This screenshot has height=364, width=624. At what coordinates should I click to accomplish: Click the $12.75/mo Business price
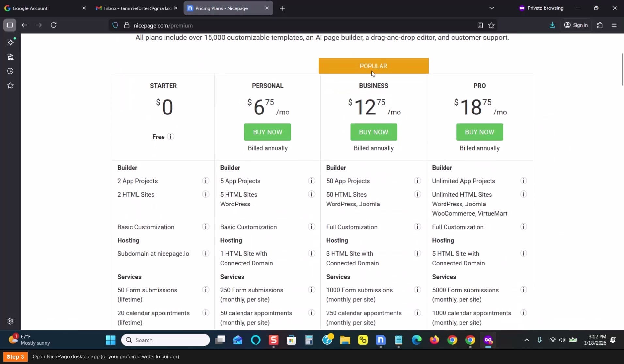click(x=374, y=107)
